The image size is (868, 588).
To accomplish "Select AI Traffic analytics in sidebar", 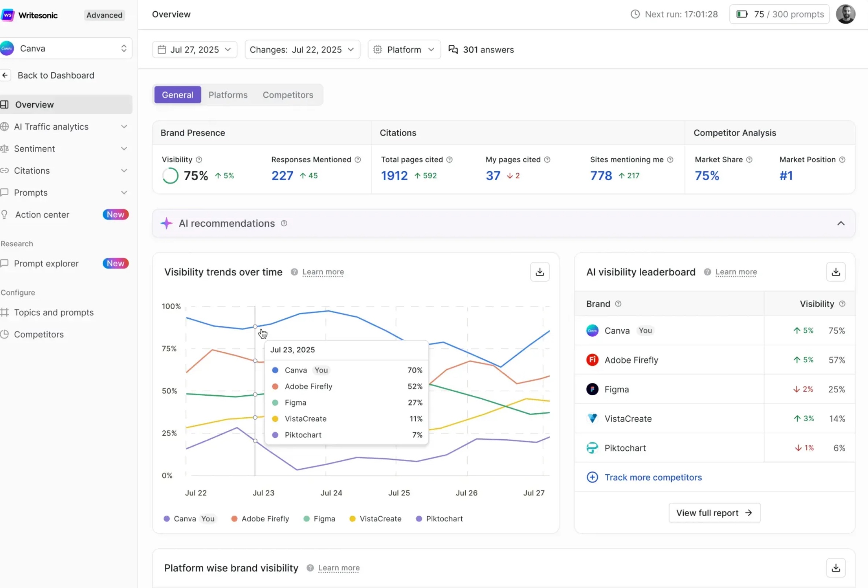I will pos(51,126).
